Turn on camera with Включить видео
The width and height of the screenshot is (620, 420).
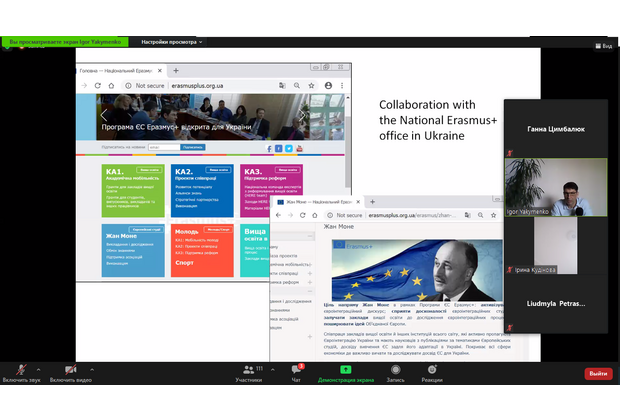tap(70, 372)
